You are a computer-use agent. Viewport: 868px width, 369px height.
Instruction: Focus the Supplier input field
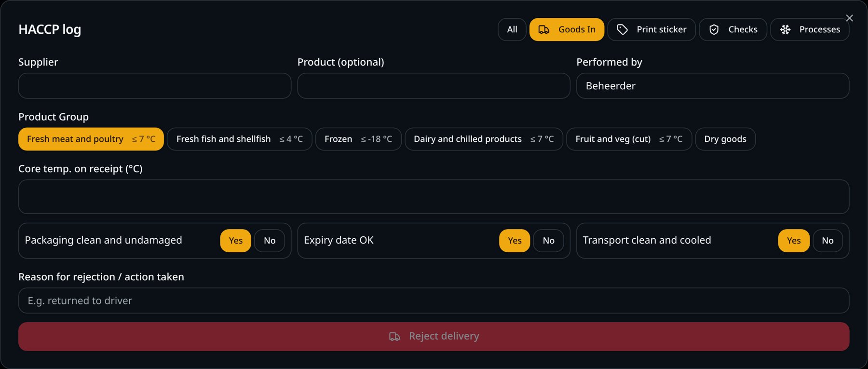155,86
